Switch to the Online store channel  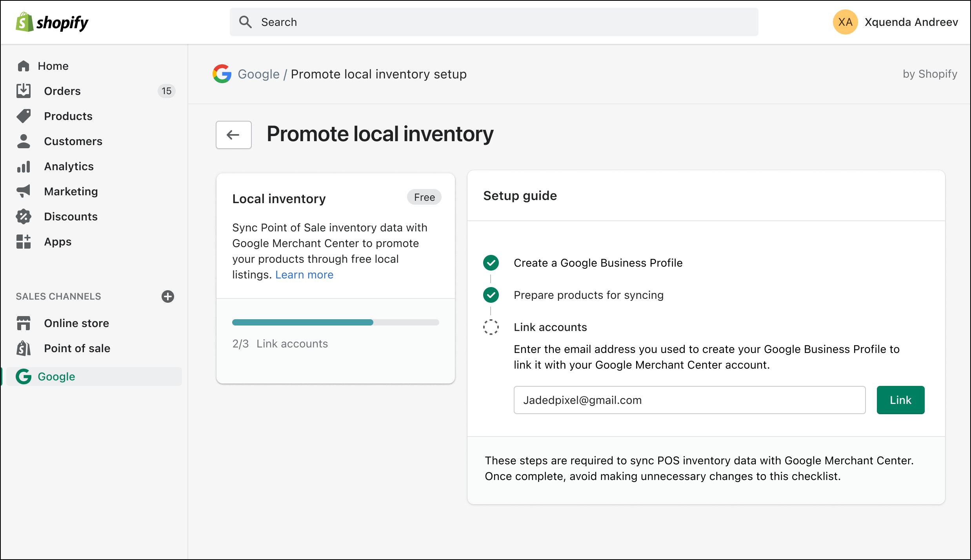[x=76, y=323]
